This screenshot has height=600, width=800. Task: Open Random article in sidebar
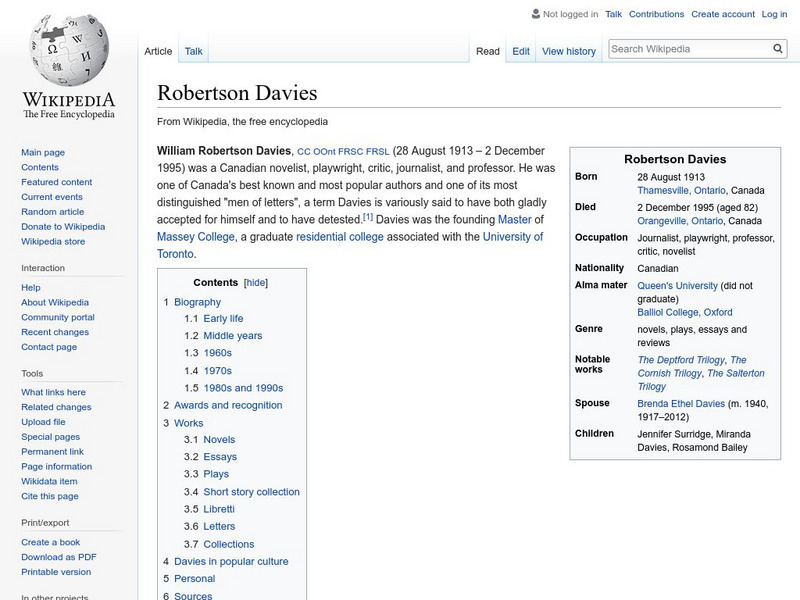[52, 212]
